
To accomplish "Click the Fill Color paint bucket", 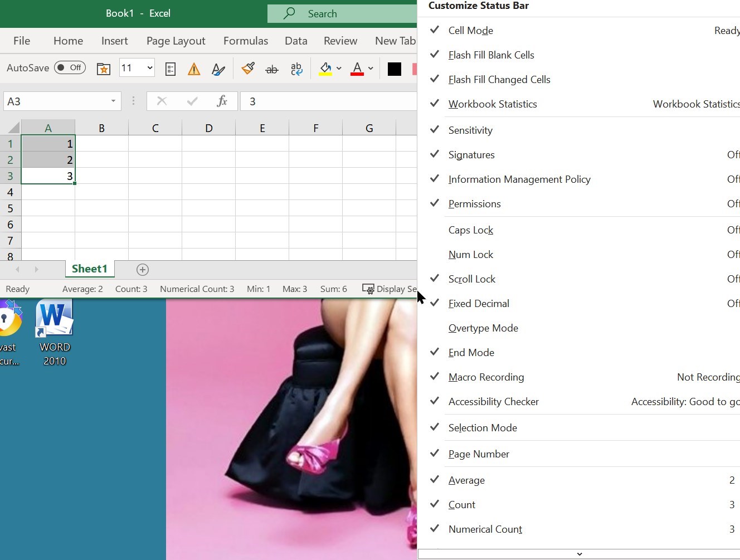I will coord(325,69).
